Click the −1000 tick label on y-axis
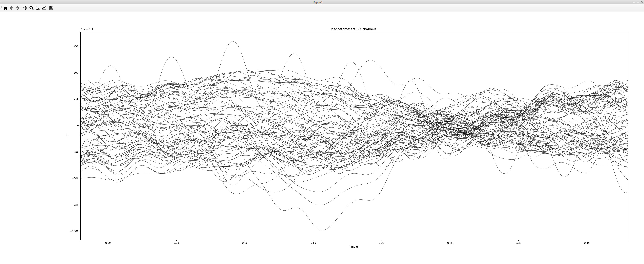This screenshot has height=264, width=644. 74,231
